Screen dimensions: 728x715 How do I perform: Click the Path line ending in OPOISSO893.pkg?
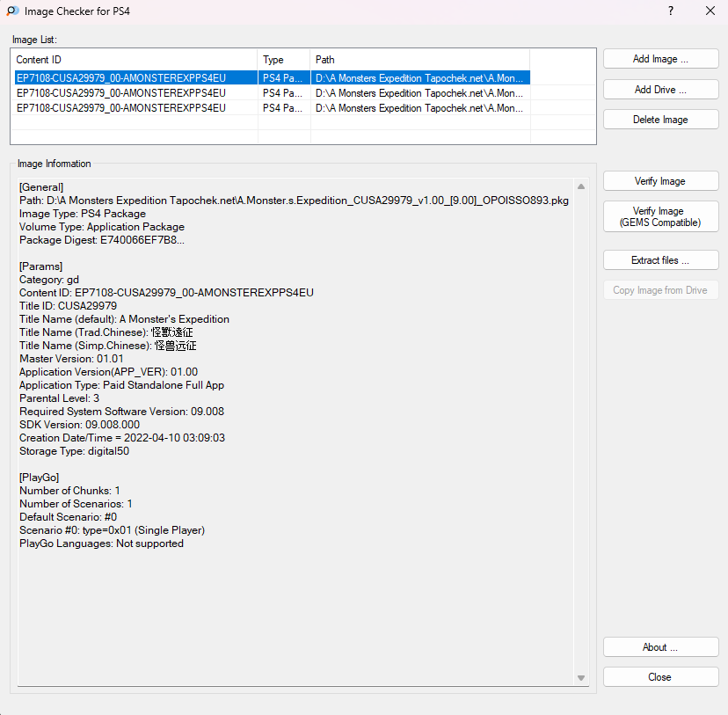coord(294,201)
